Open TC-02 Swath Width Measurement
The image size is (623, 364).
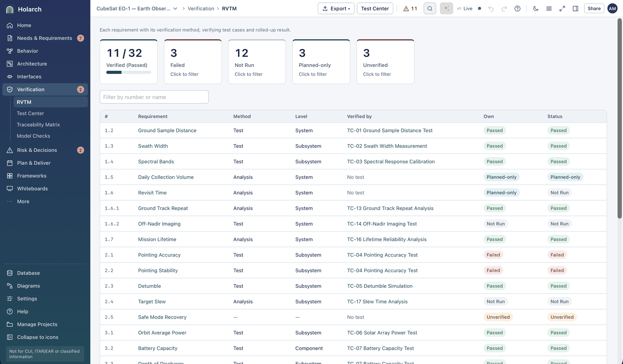click(387, 146)
